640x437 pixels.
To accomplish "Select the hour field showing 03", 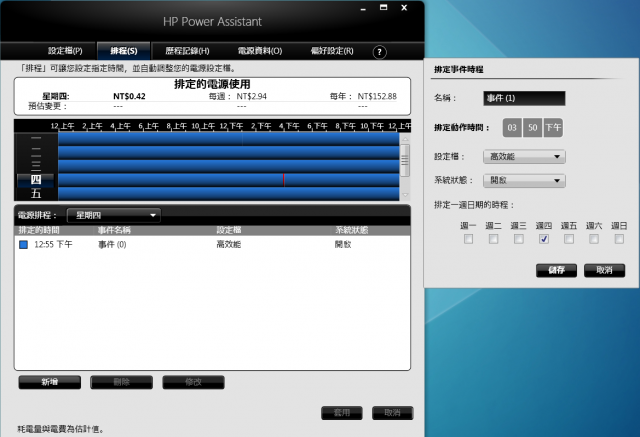I will click(512, 128).
